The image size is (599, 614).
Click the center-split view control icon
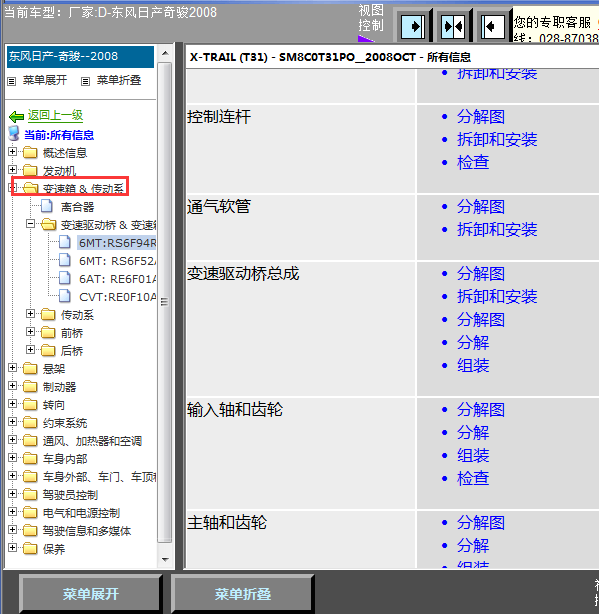pyautogui.click(x=453, y=27)
